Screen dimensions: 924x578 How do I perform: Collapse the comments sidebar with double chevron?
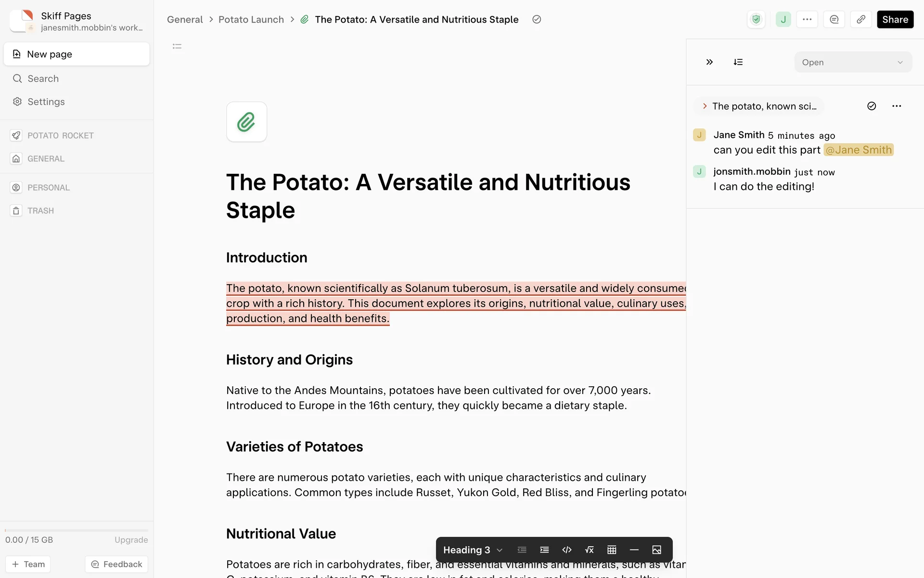pyautogui.click(x=709, y=62)
